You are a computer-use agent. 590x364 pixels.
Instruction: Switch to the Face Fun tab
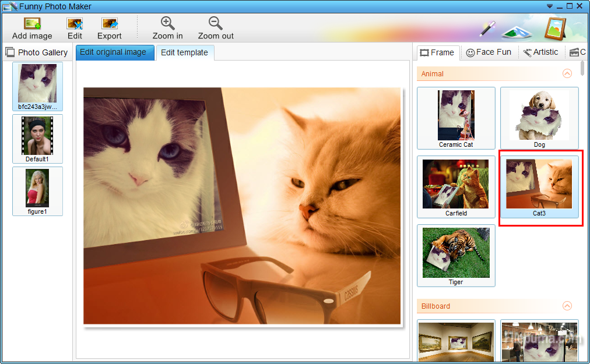pos(489,52)
